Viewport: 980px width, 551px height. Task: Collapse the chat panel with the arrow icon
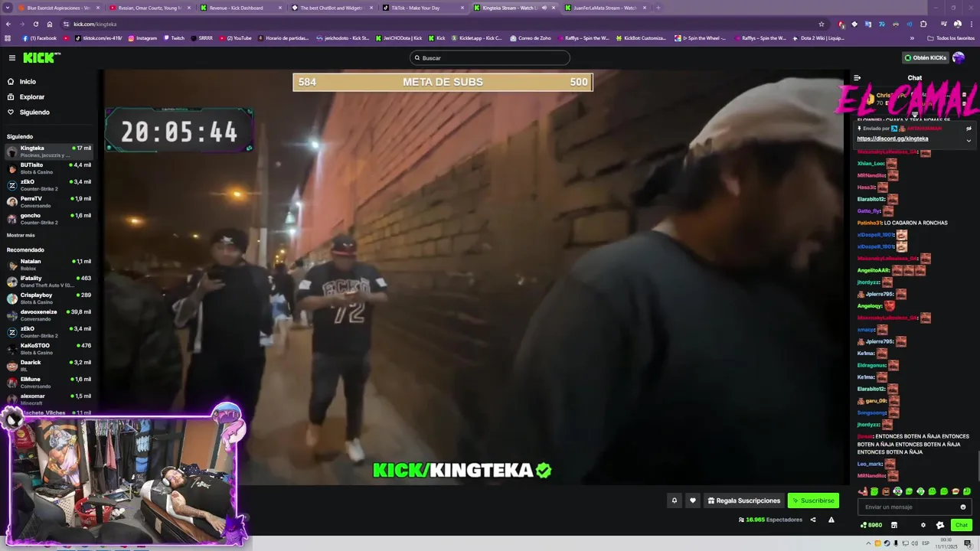pos(857,78)
